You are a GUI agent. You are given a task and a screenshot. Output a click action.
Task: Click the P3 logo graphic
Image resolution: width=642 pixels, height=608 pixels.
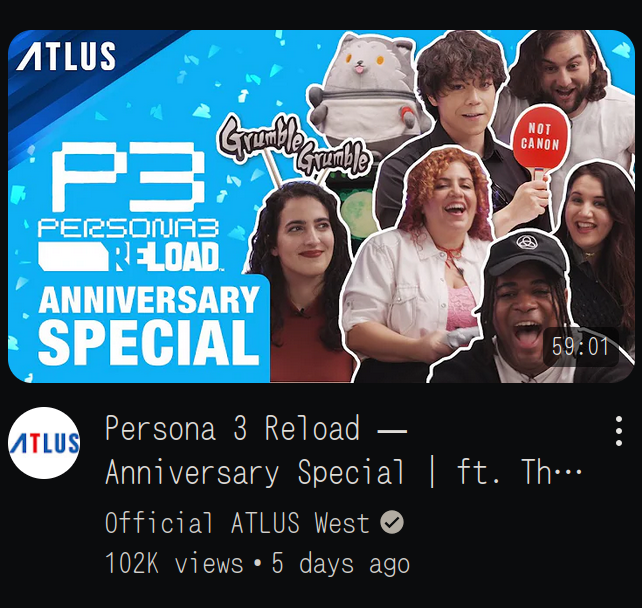(x=128, y=177)
